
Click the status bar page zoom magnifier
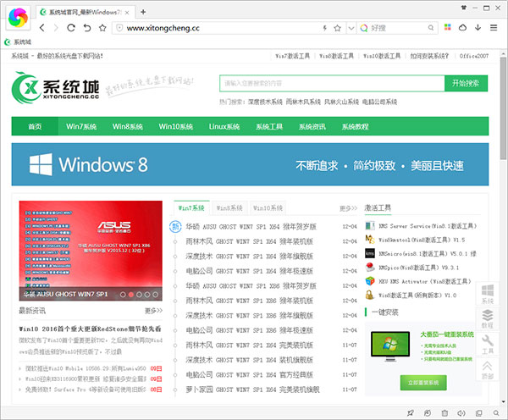pyautogui.click(x=496, y=413)
